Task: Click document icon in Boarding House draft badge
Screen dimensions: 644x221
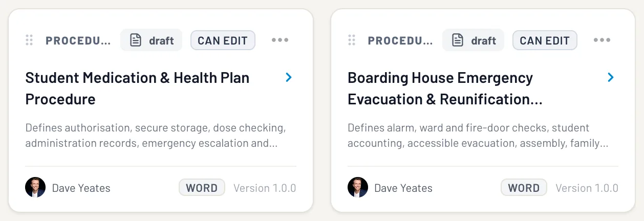Action: (458, 40)
